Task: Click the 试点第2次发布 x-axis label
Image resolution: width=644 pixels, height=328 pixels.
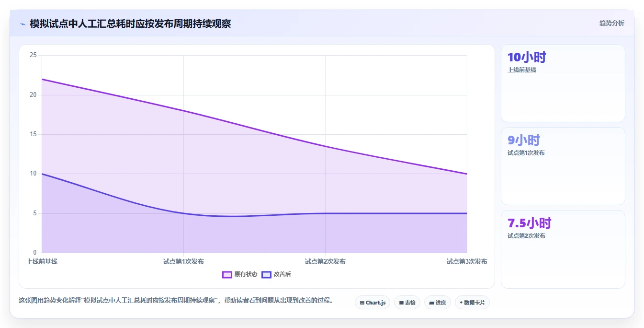Action: click(x=325, y=261)
